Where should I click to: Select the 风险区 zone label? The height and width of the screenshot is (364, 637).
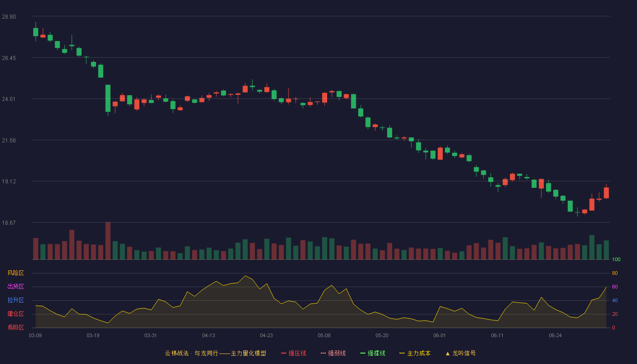pos(15,273)
